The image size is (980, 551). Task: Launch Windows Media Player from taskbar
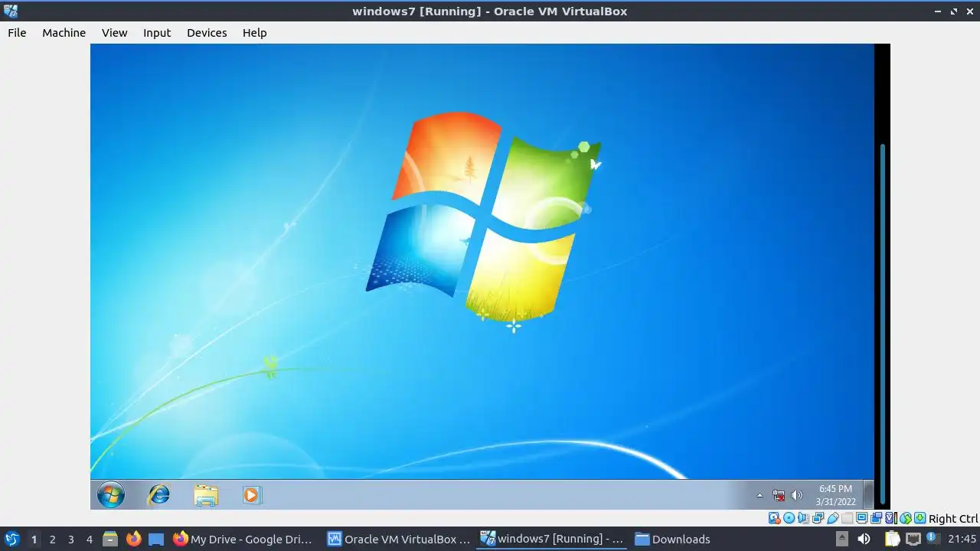251,495
